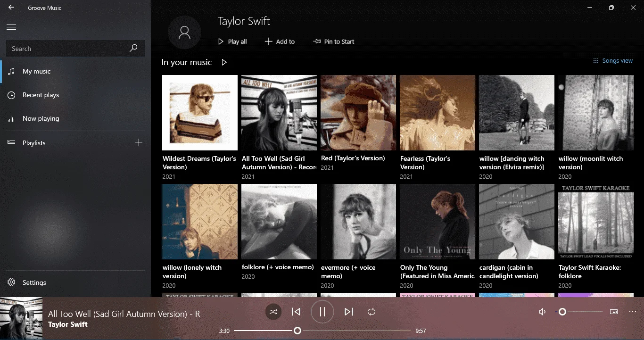Click the song progress seek bar
644x340 pixels.
[322, 331]
